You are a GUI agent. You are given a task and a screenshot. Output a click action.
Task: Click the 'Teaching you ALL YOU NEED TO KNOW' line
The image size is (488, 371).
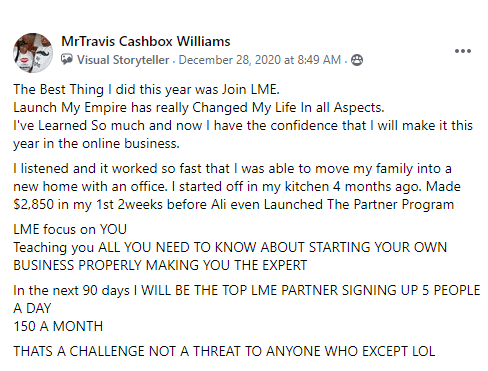[x=230, y=247]
